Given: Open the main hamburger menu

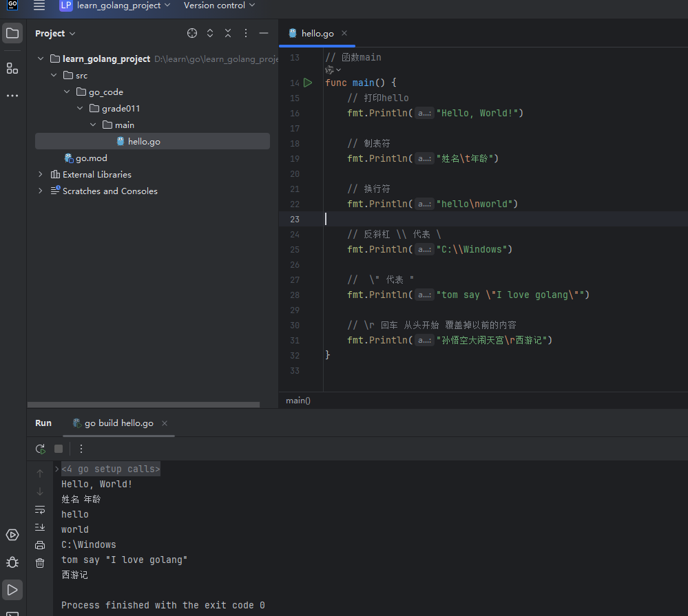Looking at the screenshot, I should pos(39,6).
